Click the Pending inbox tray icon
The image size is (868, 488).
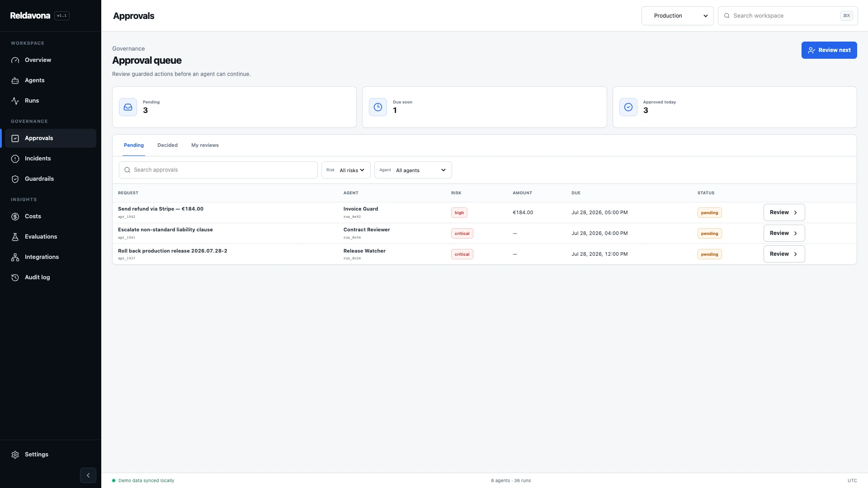[x=128, y=107]
